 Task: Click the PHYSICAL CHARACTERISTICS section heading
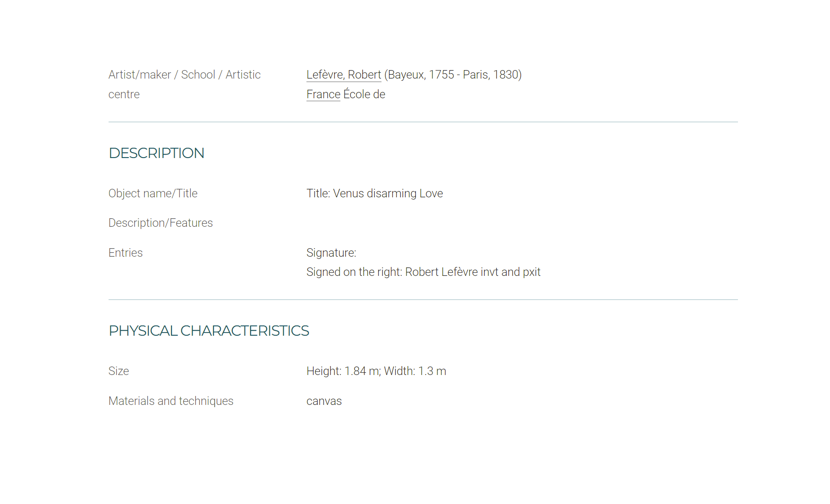tap(209, 331)
